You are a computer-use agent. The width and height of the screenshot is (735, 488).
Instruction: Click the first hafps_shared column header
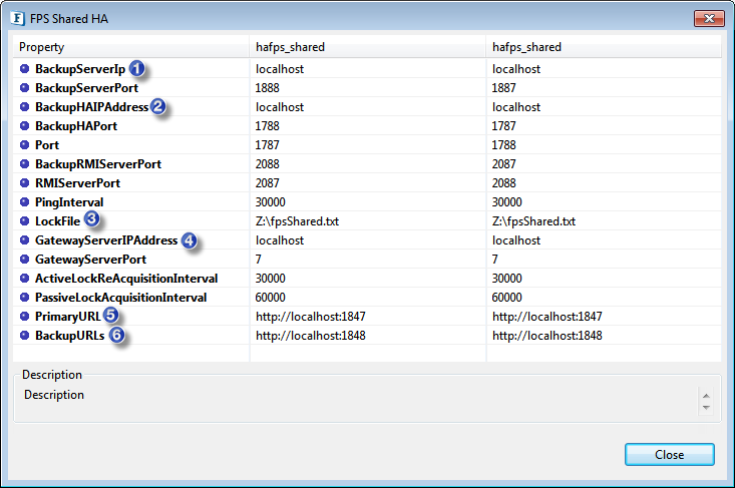pos(368,47)
